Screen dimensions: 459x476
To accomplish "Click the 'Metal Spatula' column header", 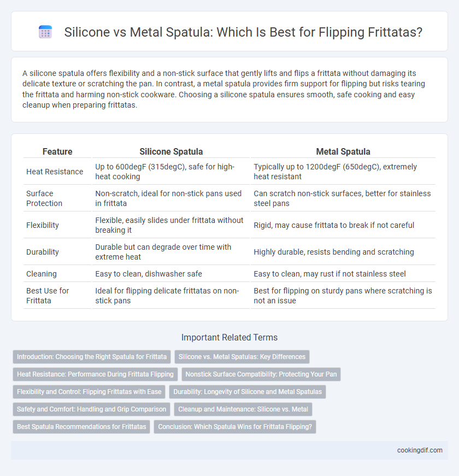I will click(x=343, y=151).
